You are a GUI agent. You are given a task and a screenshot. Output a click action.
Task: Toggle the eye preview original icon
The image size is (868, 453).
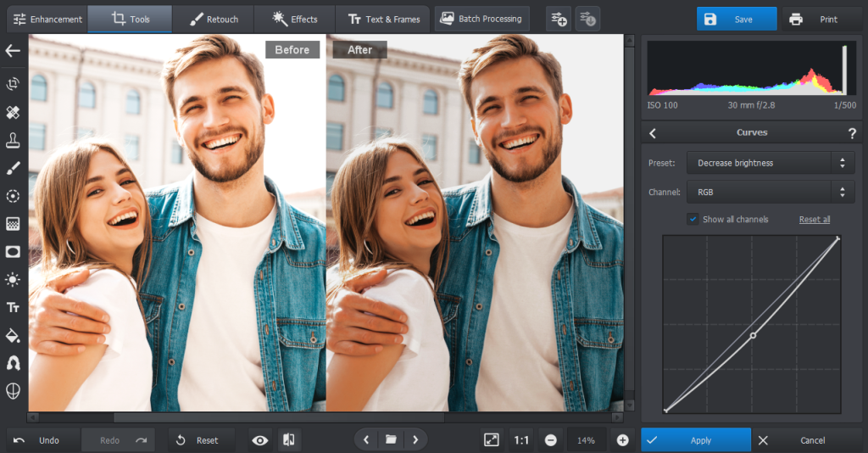(x=259, y=439)
